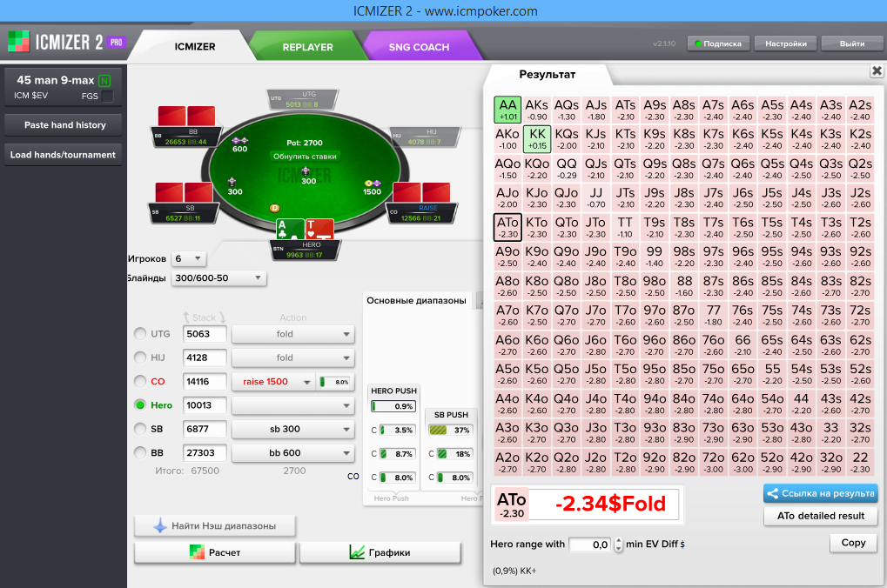Close the Результат panel with the X
The width and height of the screenshot is (887, 588).
[x=877, y=70]
